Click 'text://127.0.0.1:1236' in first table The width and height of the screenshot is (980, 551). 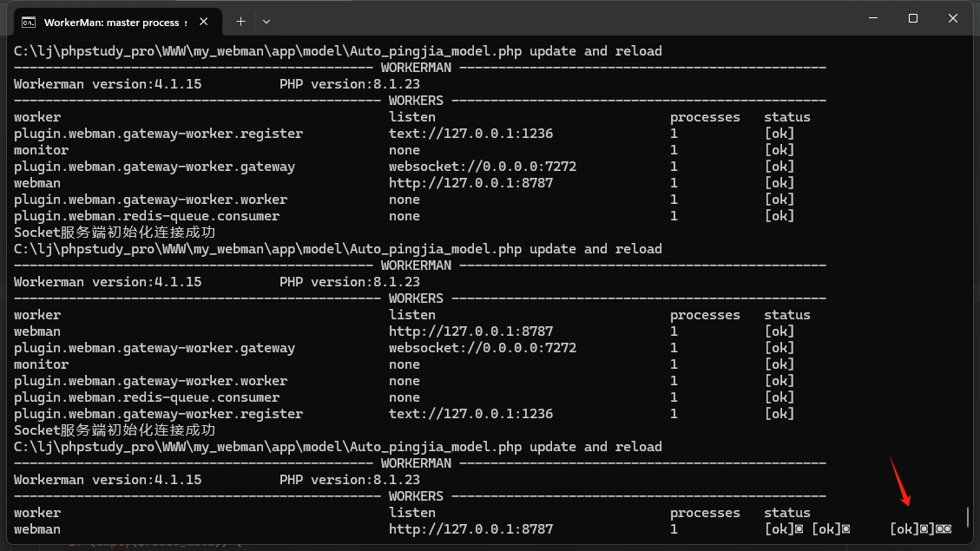pos(470,134)
